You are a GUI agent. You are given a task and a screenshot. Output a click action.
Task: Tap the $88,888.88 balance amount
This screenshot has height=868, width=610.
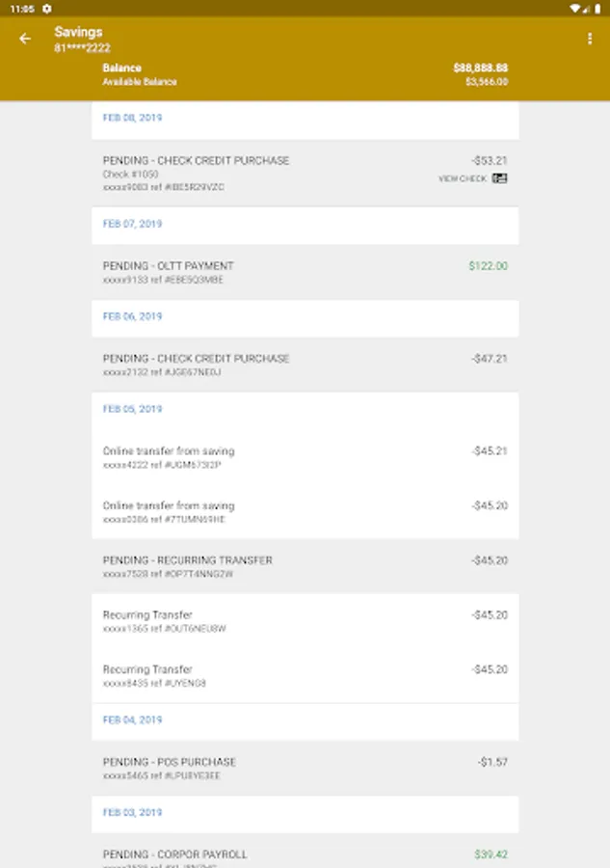480,68
